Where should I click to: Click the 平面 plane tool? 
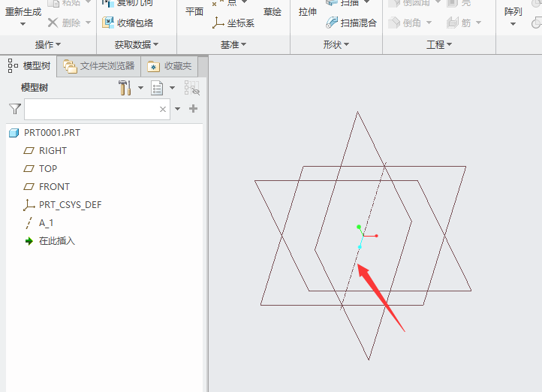[194, 12]
